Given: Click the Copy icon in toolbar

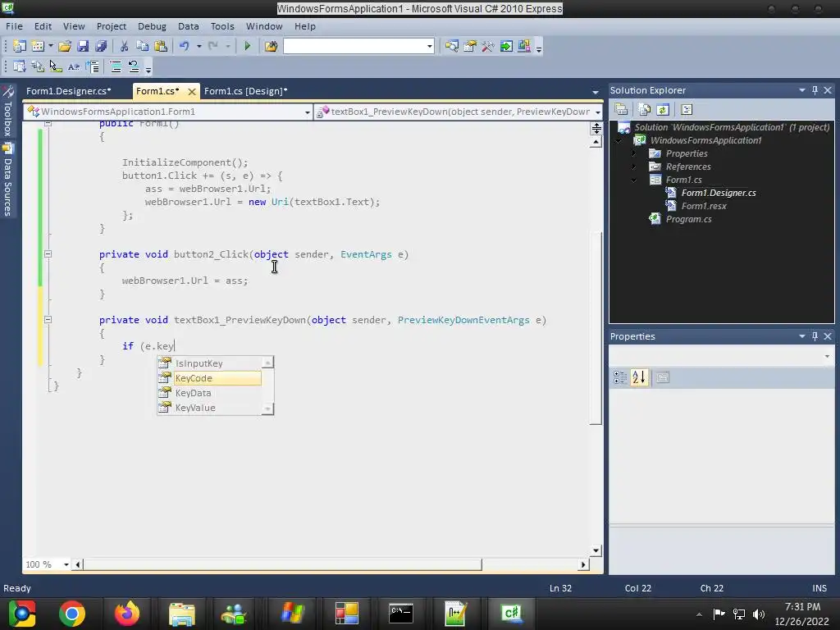Looking at the screenshot, I should point(143,47).
